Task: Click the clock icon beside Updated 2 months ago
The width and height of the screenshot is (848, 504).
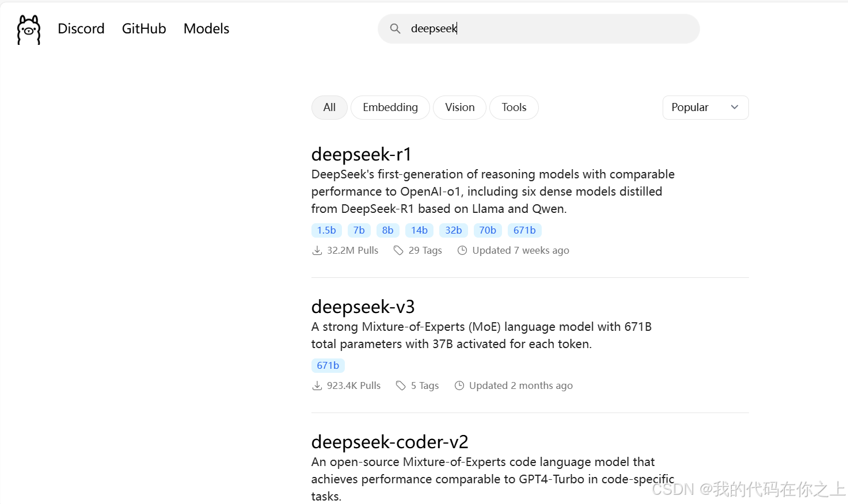Action: click(459, 385)
